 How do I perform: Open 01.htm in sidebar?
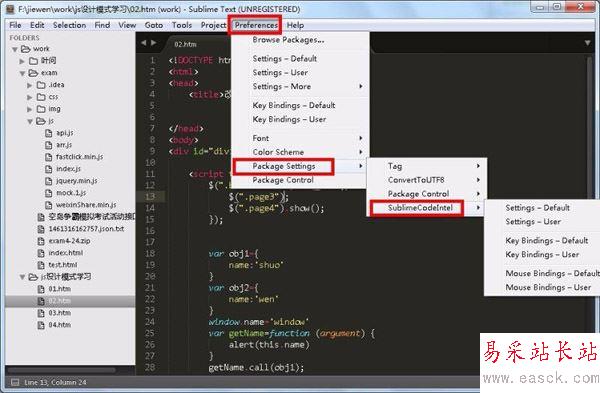coord(60,289)
